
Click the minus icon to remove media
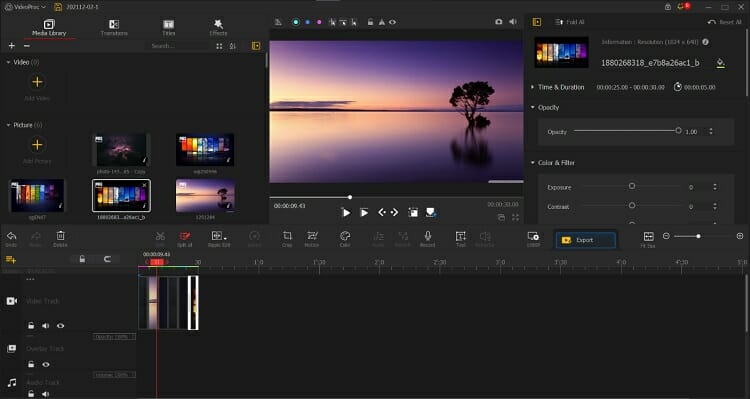pyautogui.click(x=27, y=46)
